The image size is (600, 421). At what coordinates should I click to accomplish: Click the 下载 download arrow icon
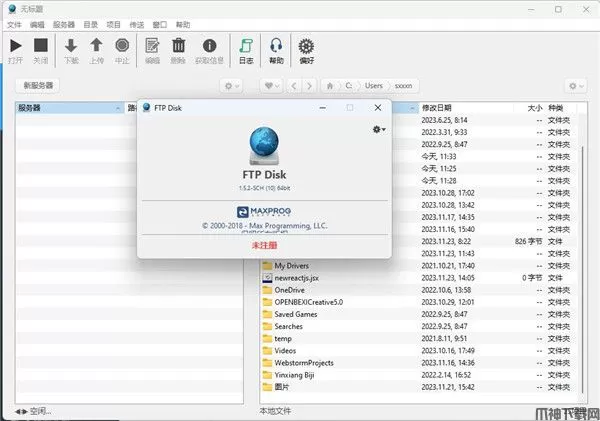(x=71, y=45)
